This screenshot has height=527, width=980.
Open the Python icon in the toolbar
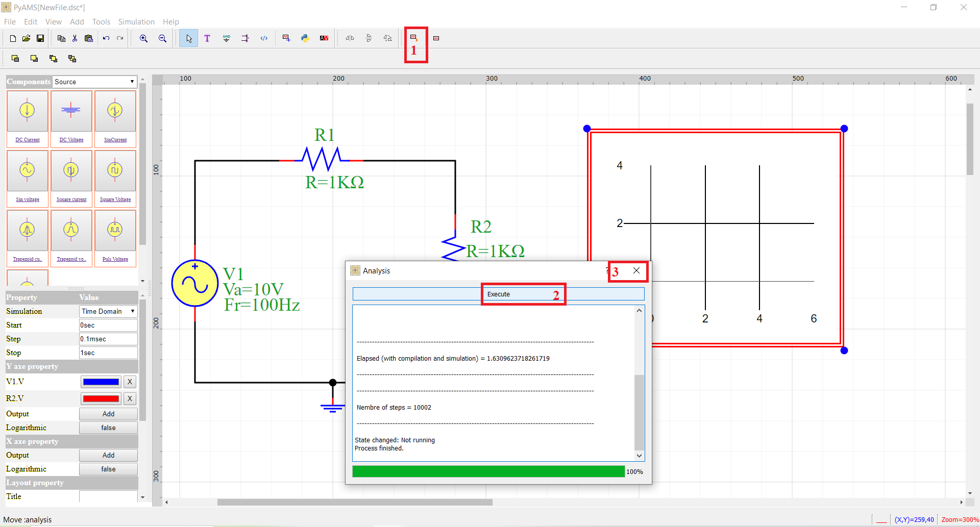305,38
